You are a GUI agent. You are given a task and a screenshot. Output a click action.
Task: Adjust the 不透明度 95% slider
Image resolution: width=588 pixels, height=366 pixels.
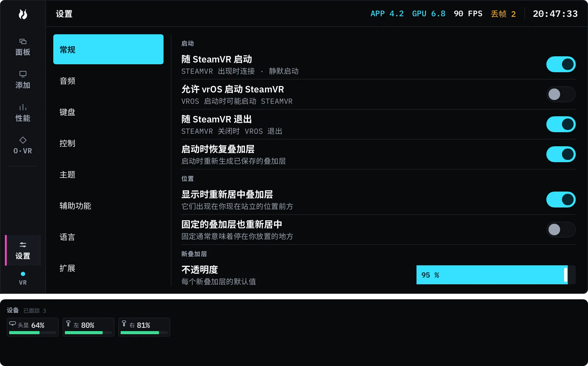point(496,275)
